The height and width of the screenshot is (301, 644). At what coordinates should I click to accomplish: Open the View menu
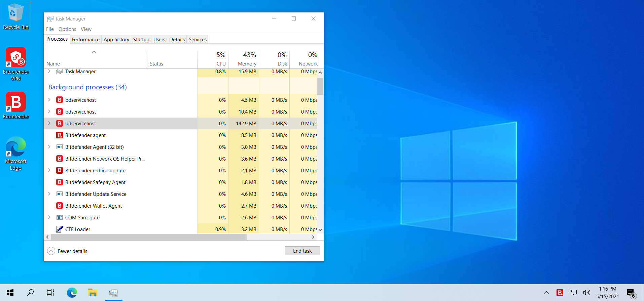[x=86, y=29]
